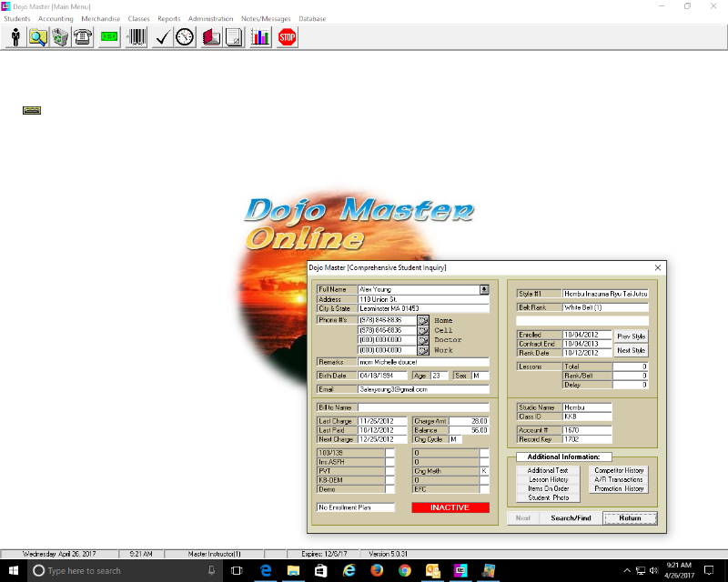Close the Comprehensive Student Inquiry dialog
This screenshot has width=728, height=582.
(657, 267)
